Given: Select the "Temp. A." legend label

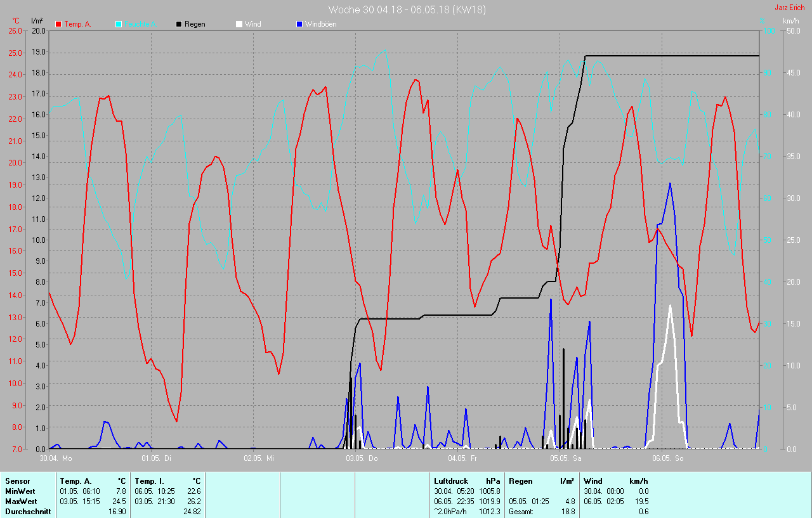Looking at the screenshot, I should (77, 25).
